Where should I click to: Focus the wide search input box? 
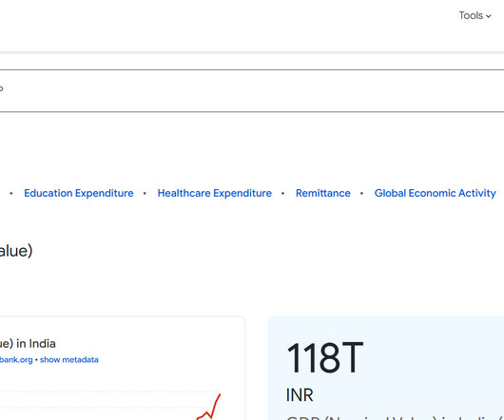coord(252,90)
